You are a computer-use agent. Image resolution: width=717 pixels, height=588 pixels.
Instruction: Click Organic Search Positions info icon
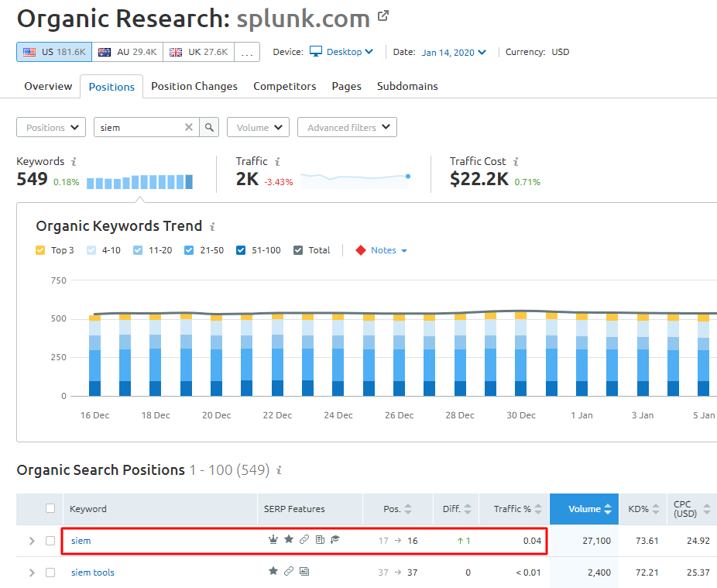279,470
